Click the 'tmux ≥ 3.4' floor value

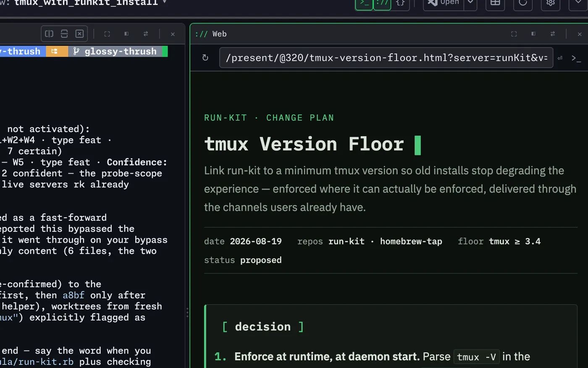[x=514, y=241]
